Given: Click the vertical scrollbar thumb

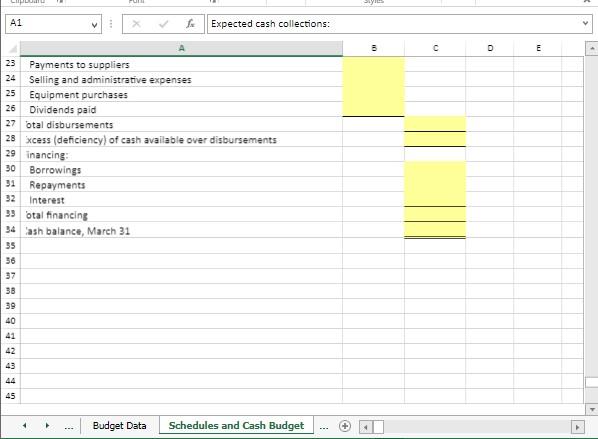Looking at the screenshot, I should pyautogui.click(x=592, y=382).
